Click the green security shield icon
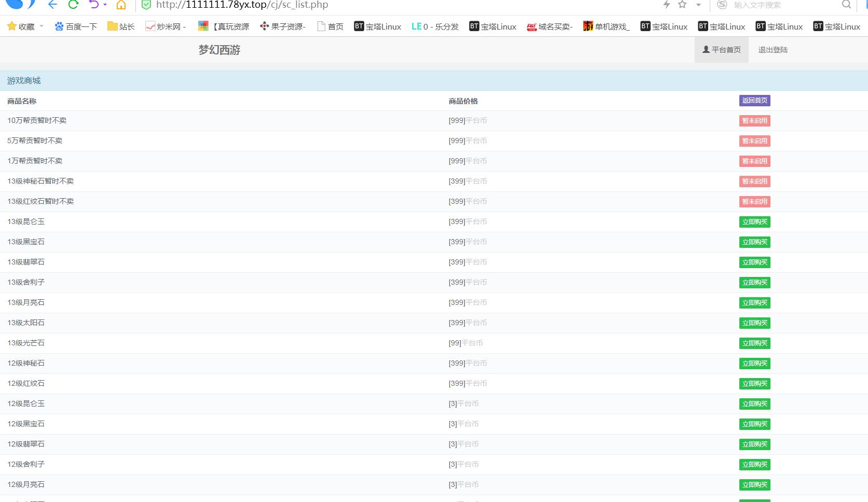The width and height of the screenshot is (868, 502). 146,5
